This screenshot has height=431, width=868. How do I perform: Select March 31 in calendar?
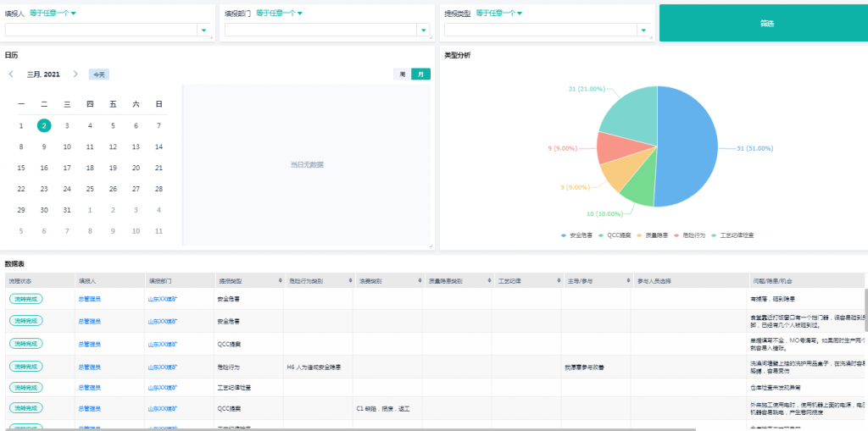67,210
